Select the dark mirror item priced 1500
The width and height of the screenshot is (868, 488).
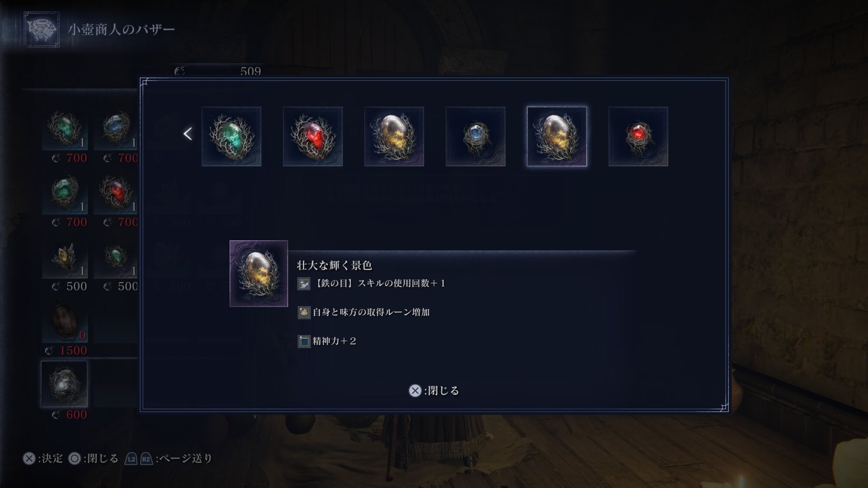[65, 321]
